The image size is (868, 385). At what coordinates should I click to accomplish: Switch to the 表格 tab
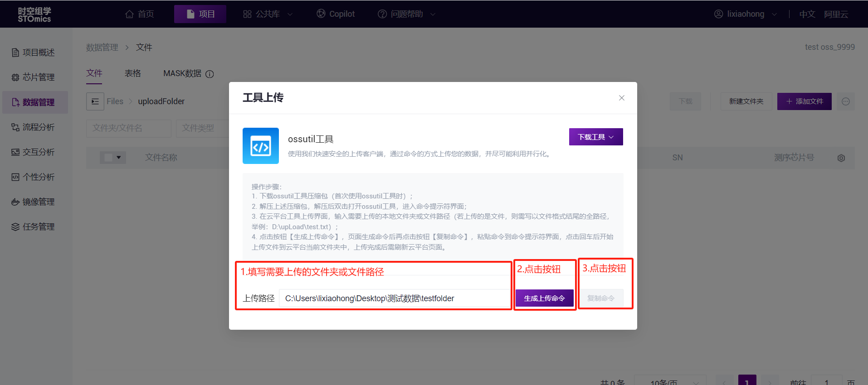(133, 73)
